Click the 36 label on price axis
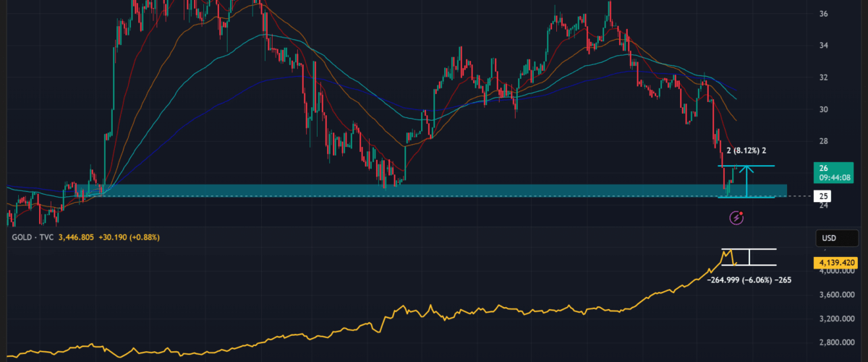Viewport: 868px width, 362px height. click(x=823, y=14)
